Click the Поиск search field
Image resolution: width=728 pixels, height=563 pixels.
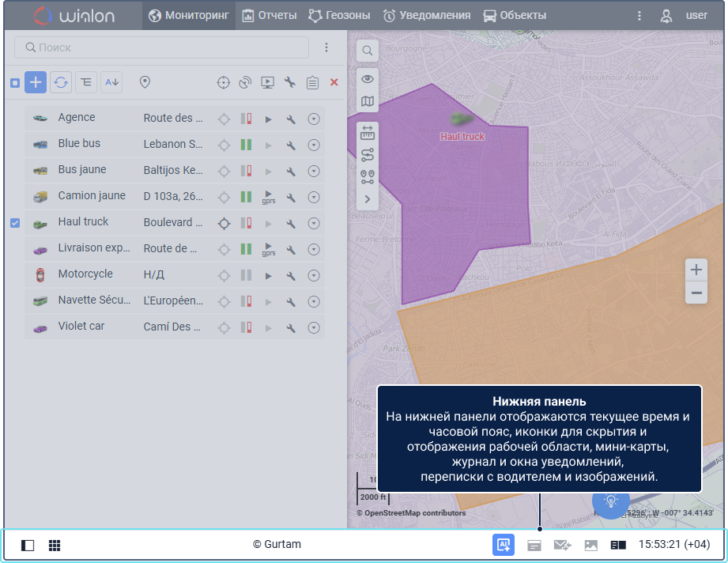point(161,47)
